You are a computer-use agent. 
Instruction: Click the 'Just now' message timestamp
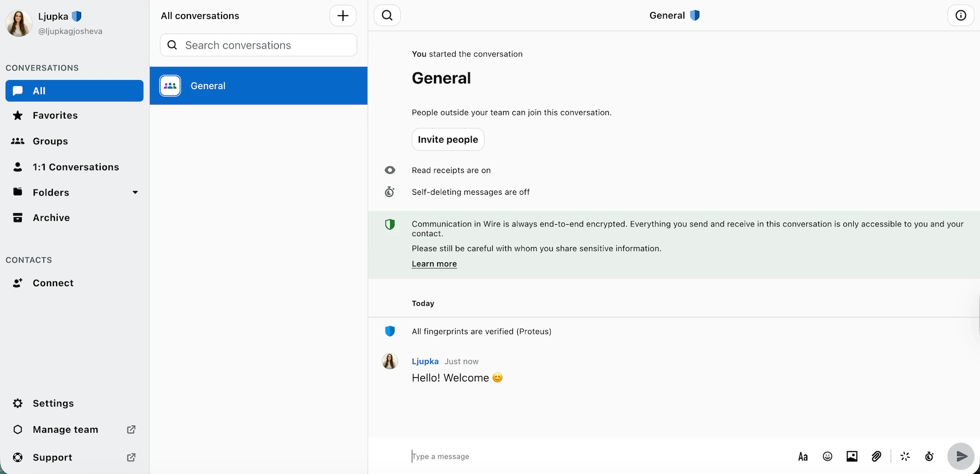pyautogui.click(x=462, y=361)
